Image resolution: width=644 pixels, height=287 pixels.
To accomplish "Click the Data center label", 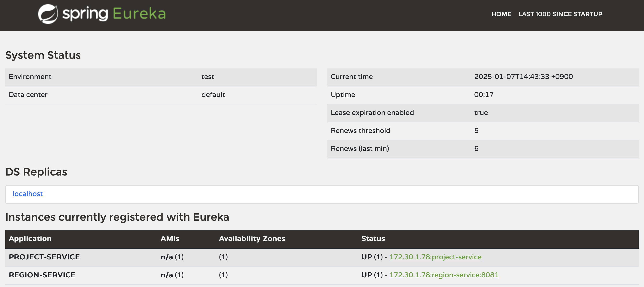I will tap(28, 95).
